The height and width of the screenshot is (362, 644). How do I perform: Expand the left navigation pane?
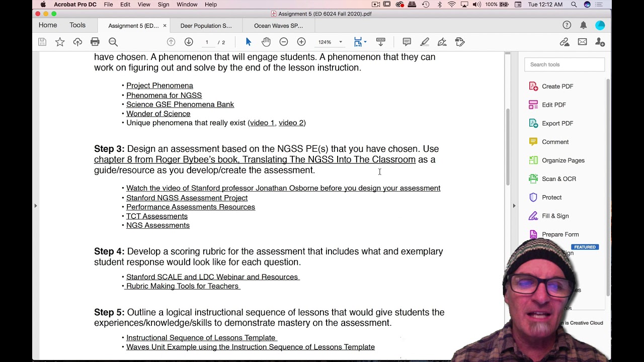[x=35, y=206]
